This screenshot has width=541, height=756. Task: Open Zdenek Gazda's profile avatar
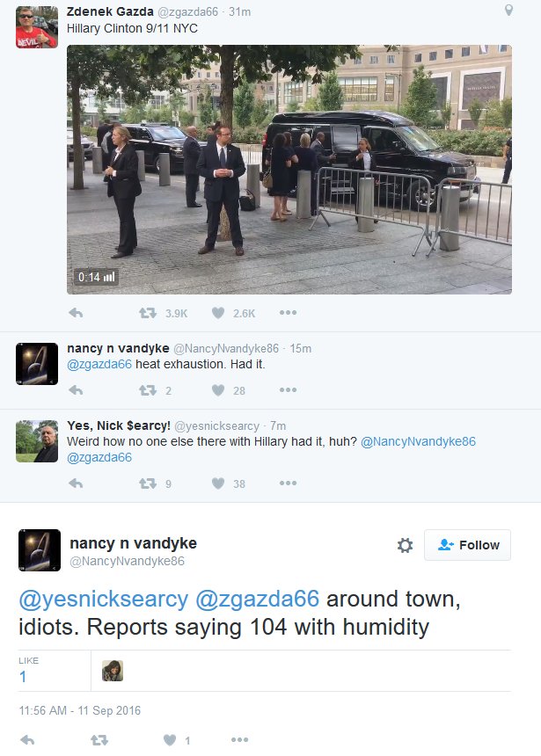pos(37,27)
